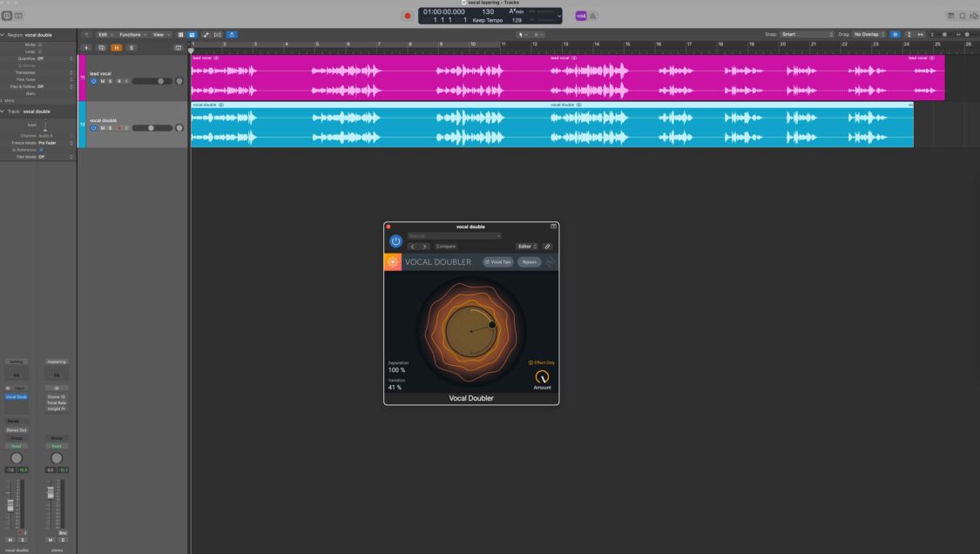980x554 pixels.
Task: Solo the lead vocal track
Action: click(x=111, y=80)
